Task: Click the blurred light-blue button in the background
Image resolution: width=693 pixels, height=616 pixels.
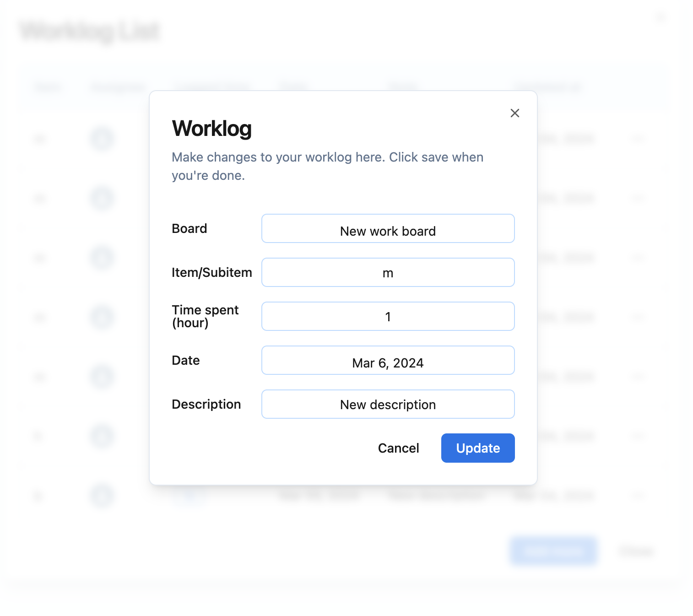Action: pyautogui.click(x=553, y=551)
